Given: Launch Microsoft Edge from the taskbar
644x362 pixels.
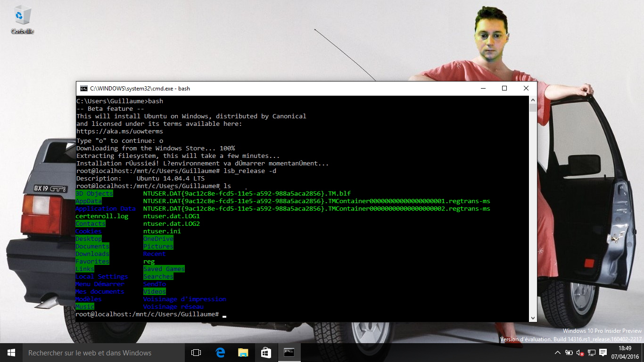Looking at the screenshot, I should [220, 353].
